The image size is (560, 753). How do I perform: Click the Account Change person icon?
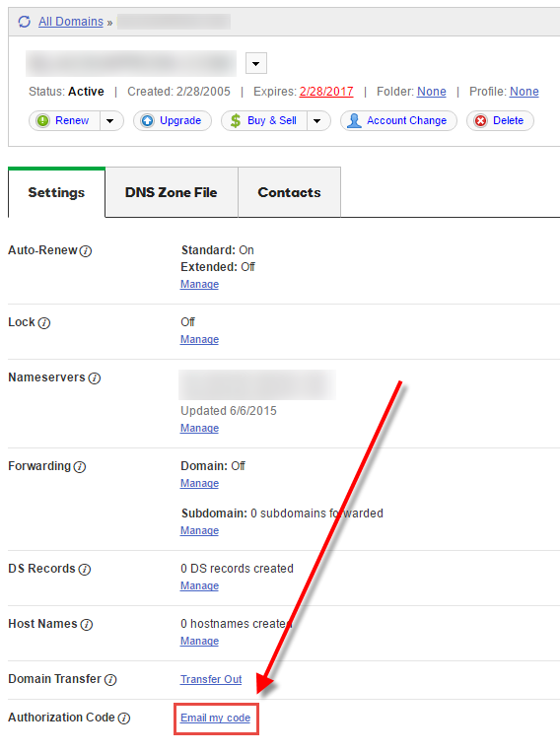pos(354,120)
